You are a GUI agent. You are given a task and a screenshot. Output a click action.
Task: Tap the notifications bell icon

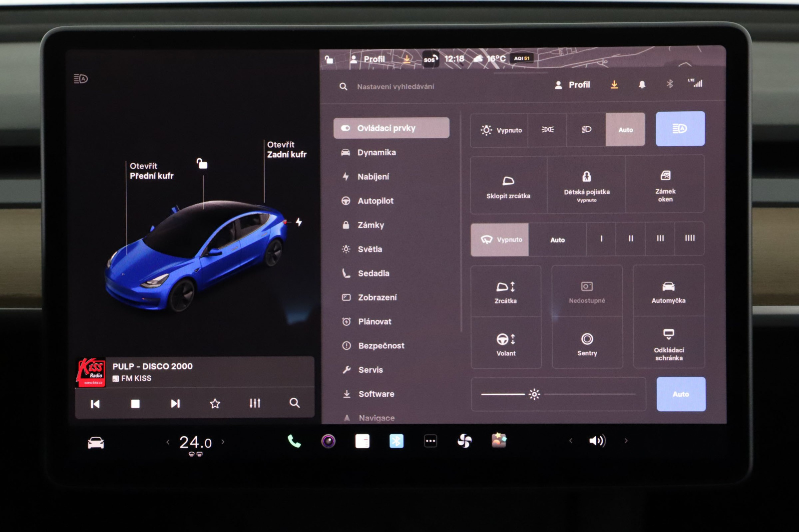click(642, 85)
